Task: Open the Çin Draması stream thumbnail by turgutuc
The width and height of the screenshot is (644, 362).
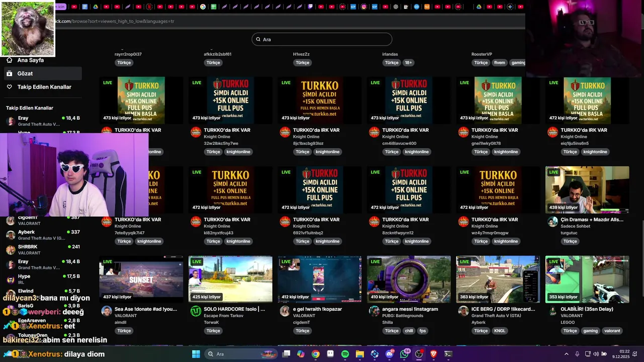Action: pyautogui.click(x=587, y=190)
